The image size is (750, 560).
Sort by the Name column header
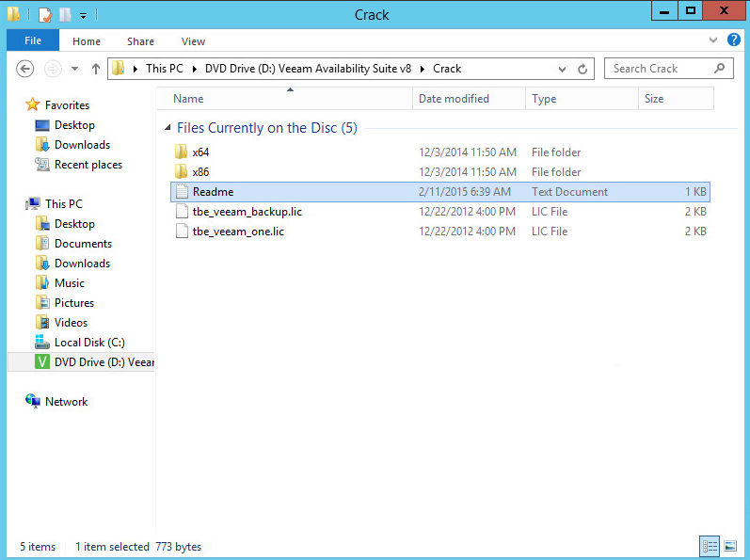click(284, 99)
